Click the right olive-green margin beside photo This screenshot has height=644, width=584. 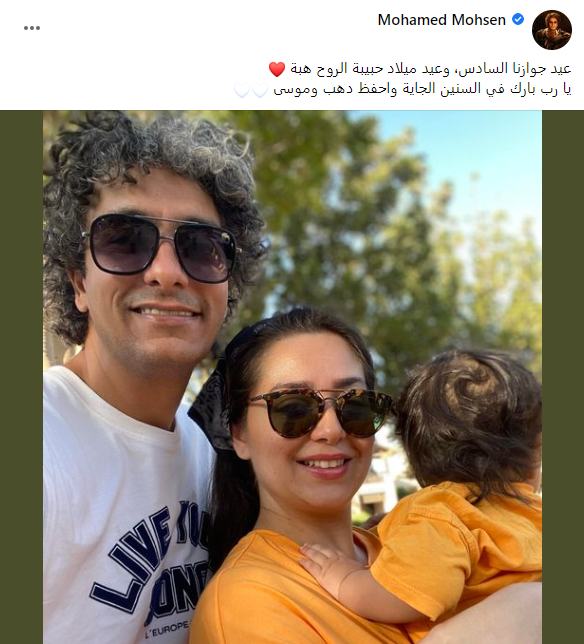coord(563,377)
